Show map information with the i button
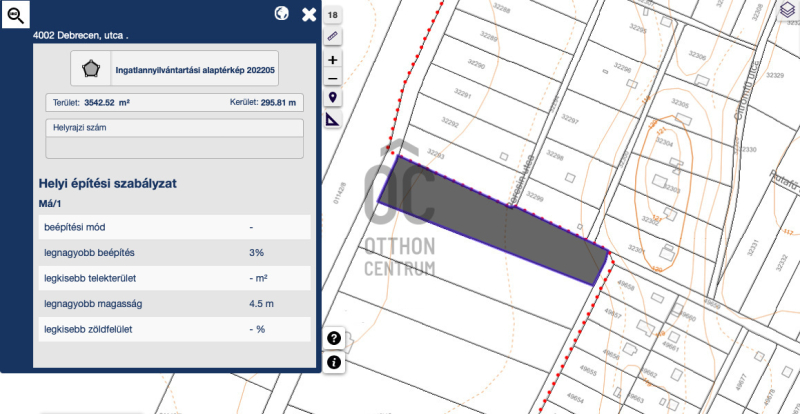The width and height of the screenshot is (800, 414). (x=334, y=362)
